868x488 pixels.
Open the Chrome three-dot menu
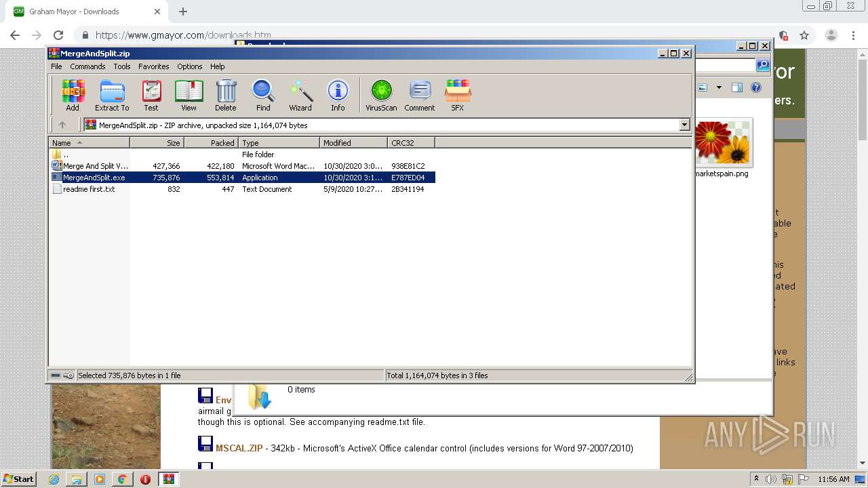854,35
